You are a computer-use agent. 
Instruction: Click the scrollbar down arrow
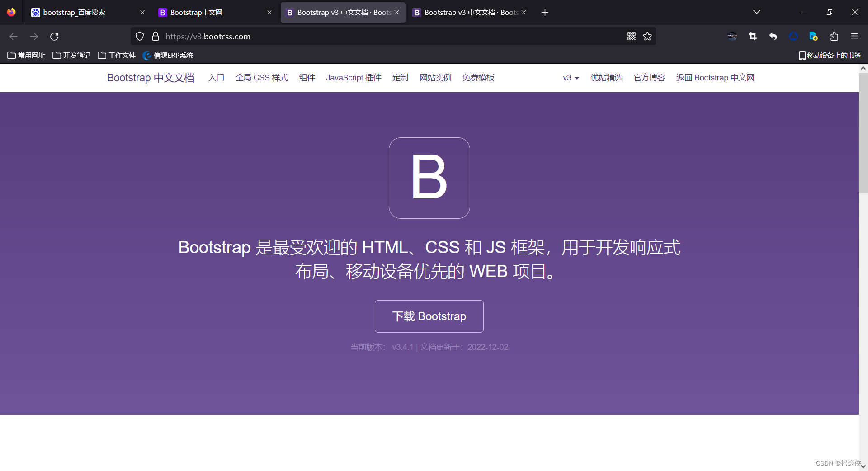pyautogui.click(x=863, y=466)
